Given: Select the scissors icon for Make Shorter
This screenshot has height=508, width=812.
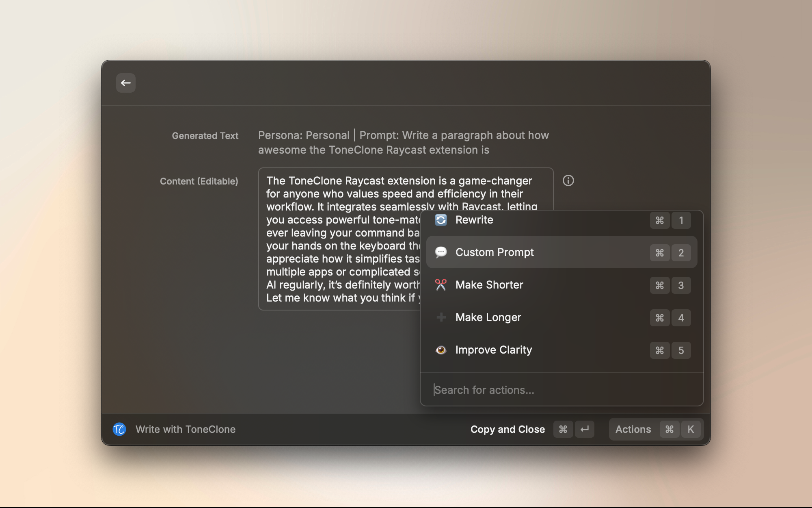Looking at the screenshot, I should point(441,285).
